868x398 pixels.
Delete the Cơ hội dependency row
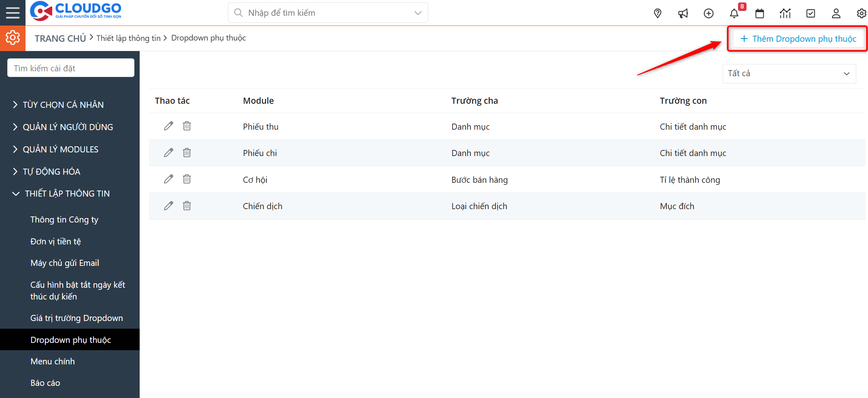pyautogui.click(x=187, y=179)
